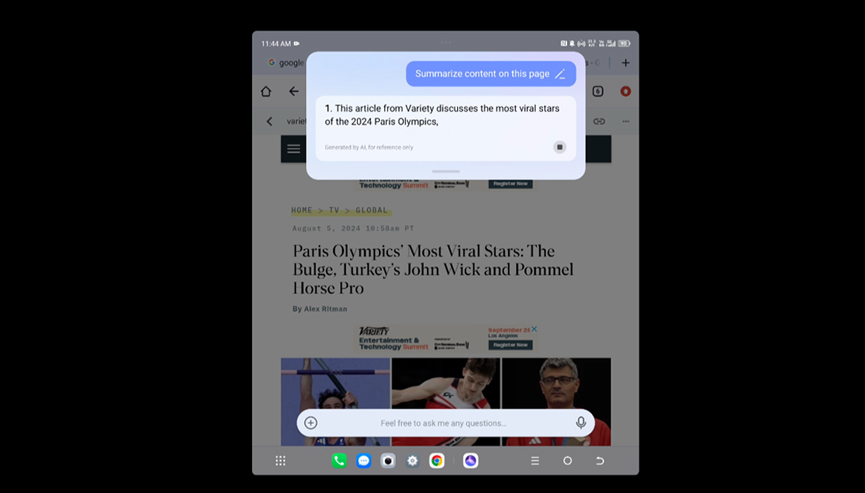
Task: Open Settings gear from the dock
Action: 412,461
